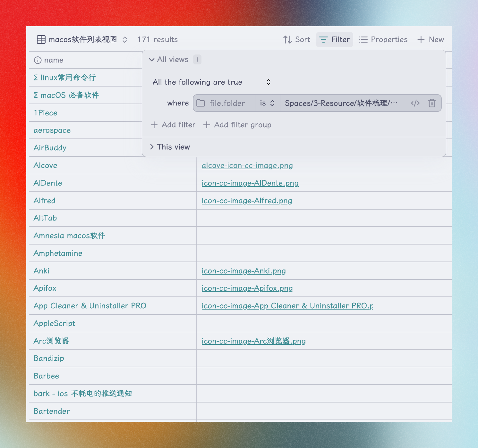The width and height of the screenshot is (478, 448).
Task: Create a new entry with New
Action: pyautogui.click(x=431, y=39)
